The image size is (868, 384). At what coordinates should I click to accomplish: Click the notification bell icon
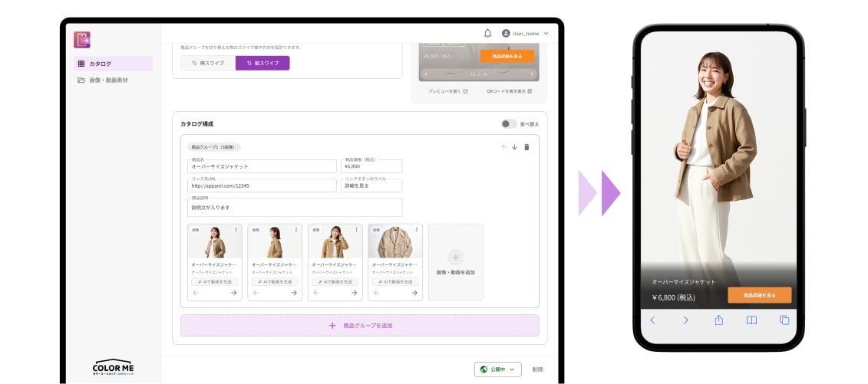click(487, 34)
